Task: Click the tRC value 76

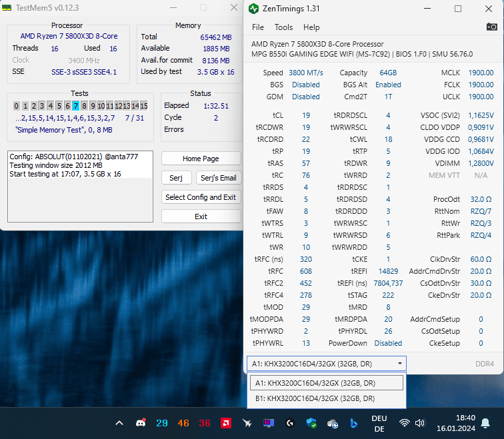Action: point(306,175)
